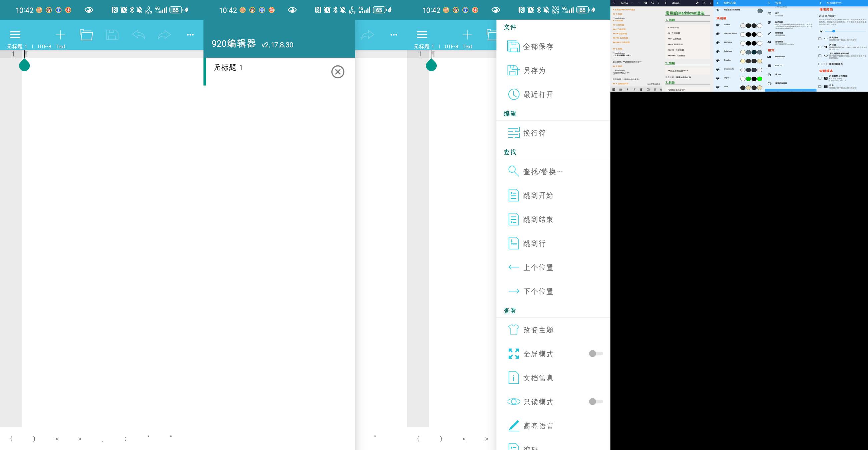Check the 禁用代码高亮 checkbox
This screenshot has height=450, width=868.
point(820,64)
